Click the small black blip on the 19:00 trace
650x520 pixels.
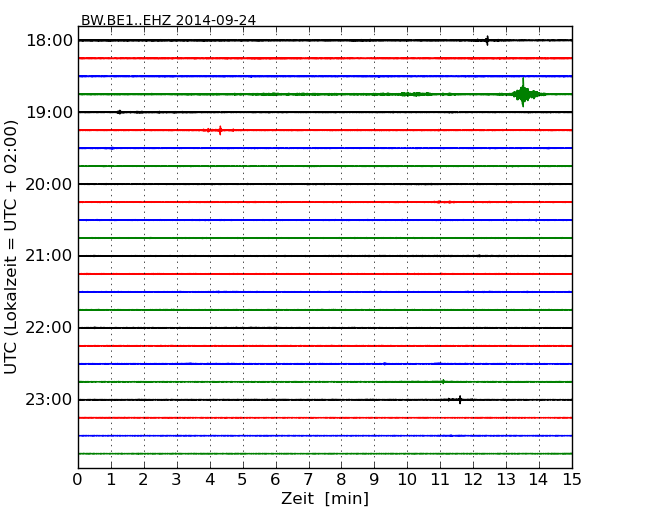pos(119,112)
